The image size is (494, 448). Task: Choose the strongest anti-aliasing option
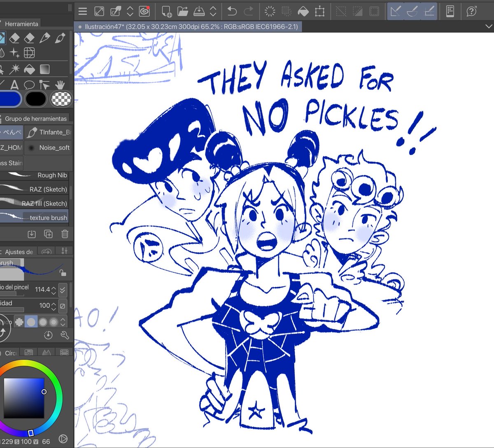click(54, 322)
